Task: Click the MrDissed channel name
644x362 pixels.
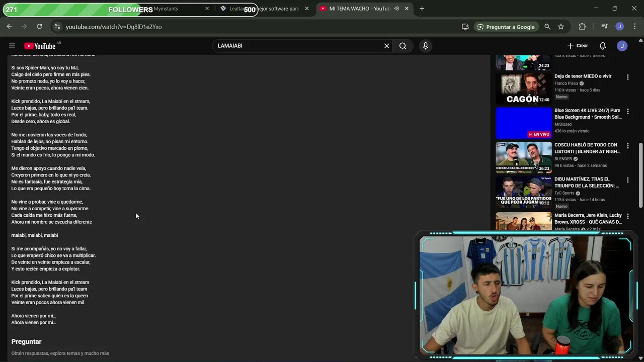Action: click(x=563, y=124)
